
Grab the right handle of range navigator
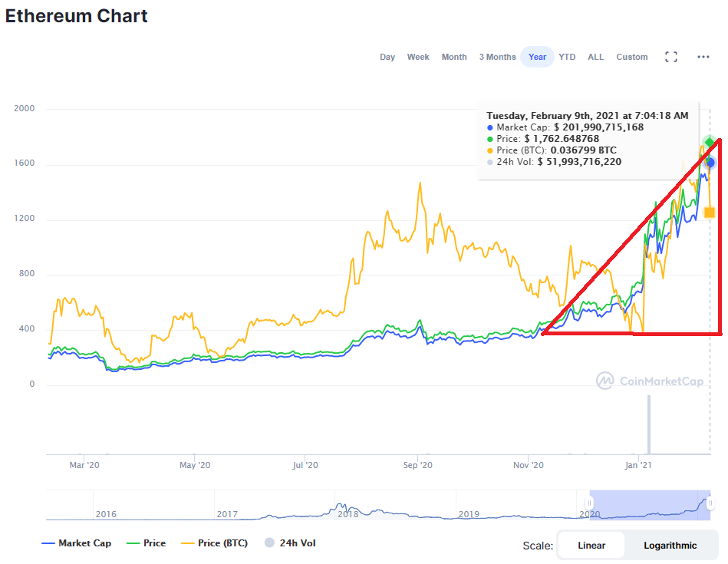tap(710, 503)
